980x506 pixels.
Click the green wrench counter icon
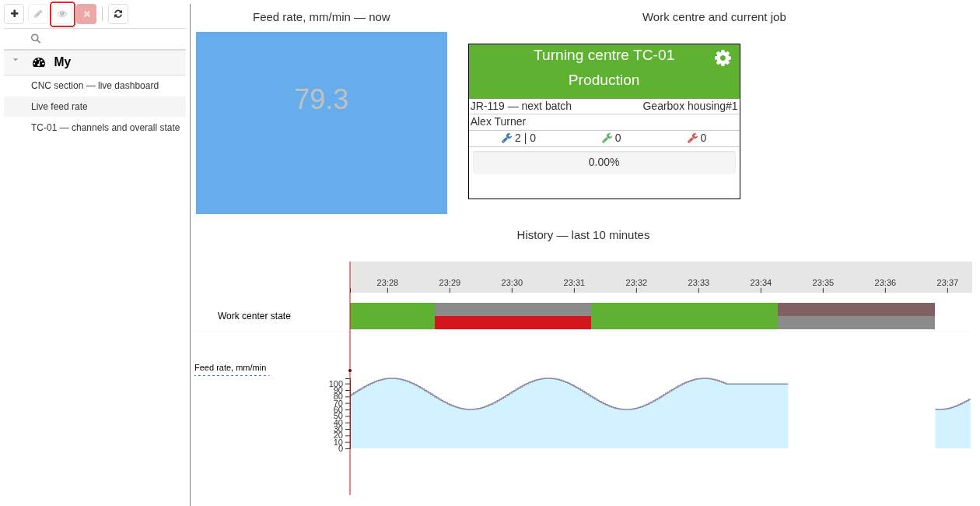click(x=607, y=138)
